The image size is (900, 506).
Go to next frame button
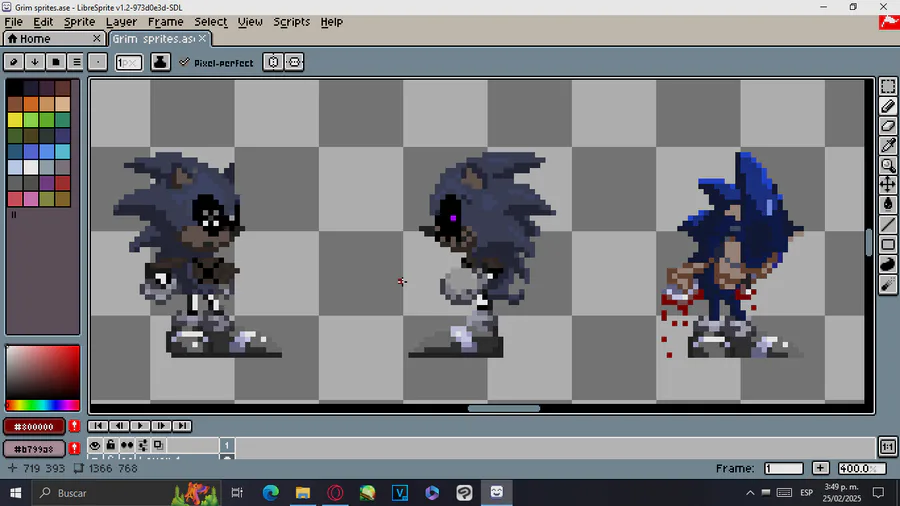161,426
